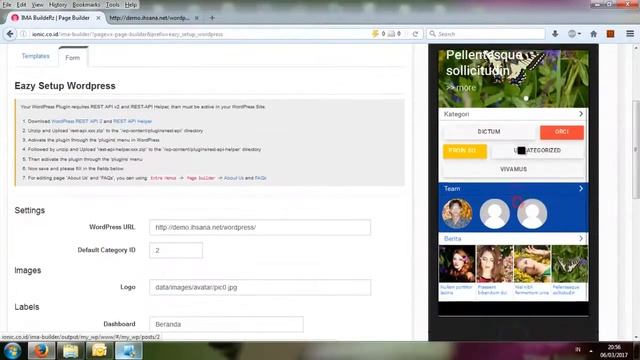Open the View menu
This screenshot has height=360, width=640.
pos(38,5)
